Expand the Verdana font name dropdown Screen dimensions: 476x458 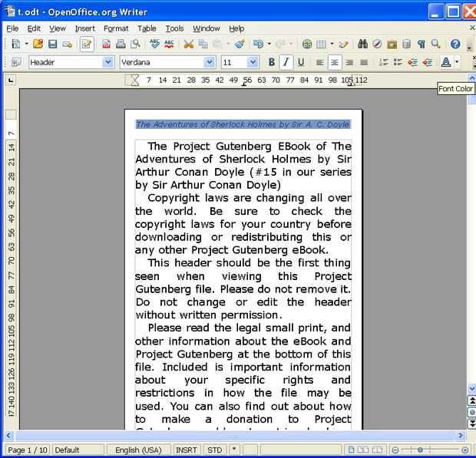tap(209, 62)
